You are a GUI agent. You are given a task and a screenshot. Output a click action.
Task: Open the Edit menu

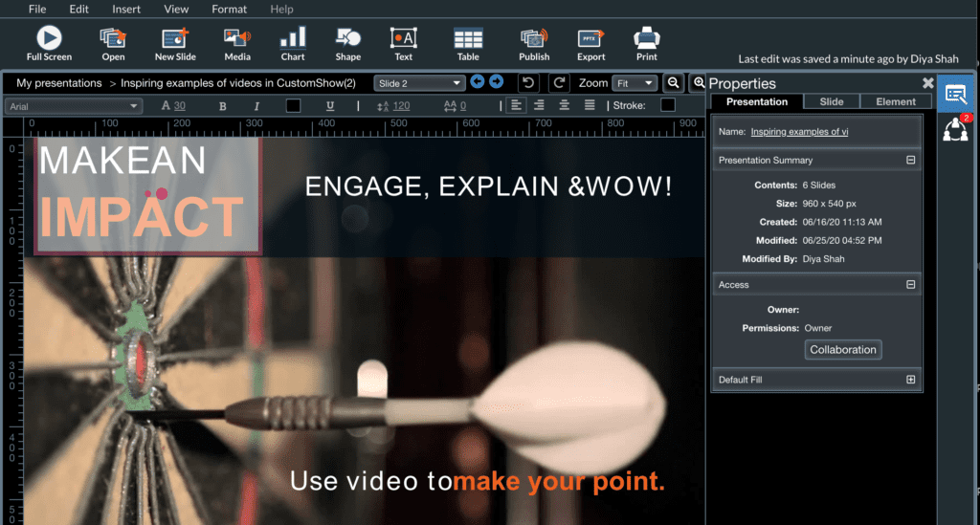[78, 9]
